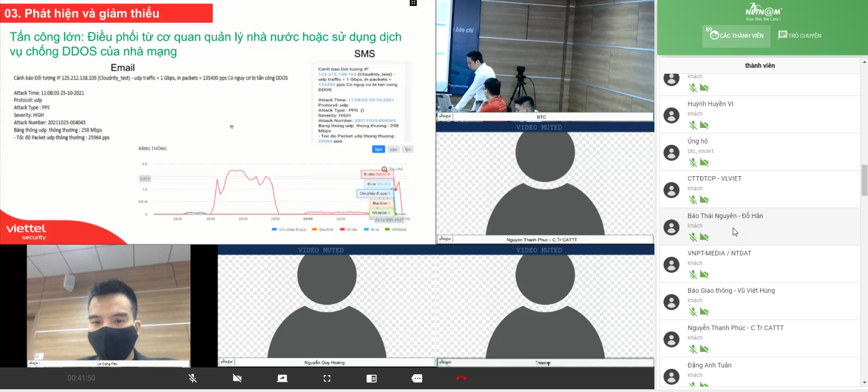Select member Báo Thái Nguyên - Đỗ Hân
This screenshot has width=868, height=392.
tap(725, 216)
